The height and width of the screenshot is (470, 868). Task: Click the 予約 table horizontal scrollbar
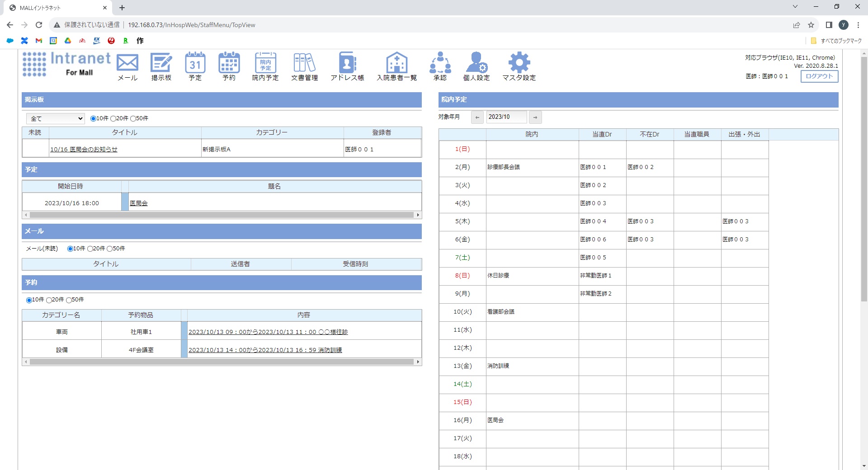222,362
